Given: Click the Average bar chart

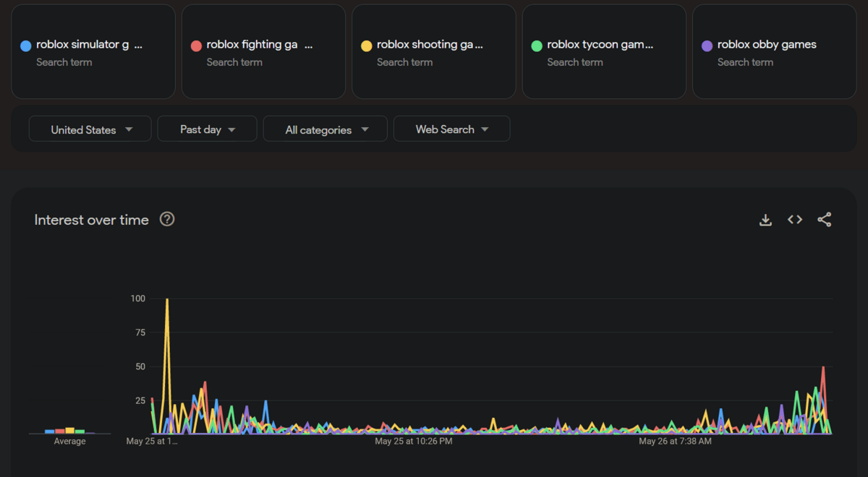Looking at the screenshot, I should [x=70, y=430].
